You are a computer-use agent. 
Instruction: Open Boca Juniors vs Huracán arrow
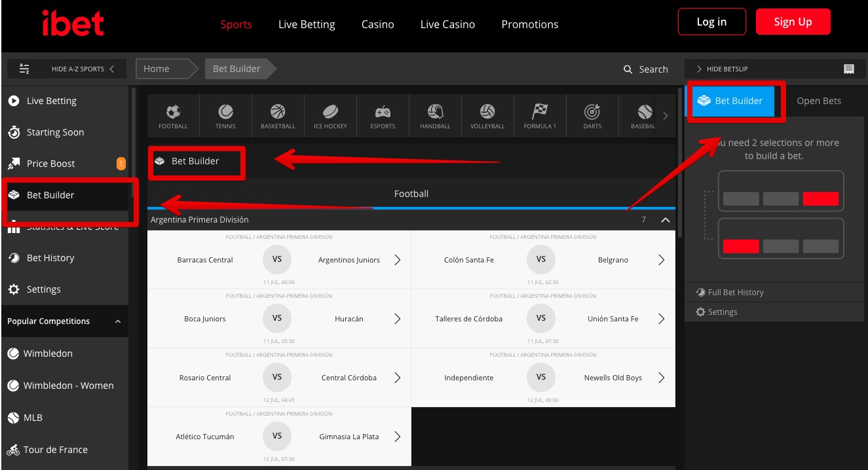coord(397,319)
